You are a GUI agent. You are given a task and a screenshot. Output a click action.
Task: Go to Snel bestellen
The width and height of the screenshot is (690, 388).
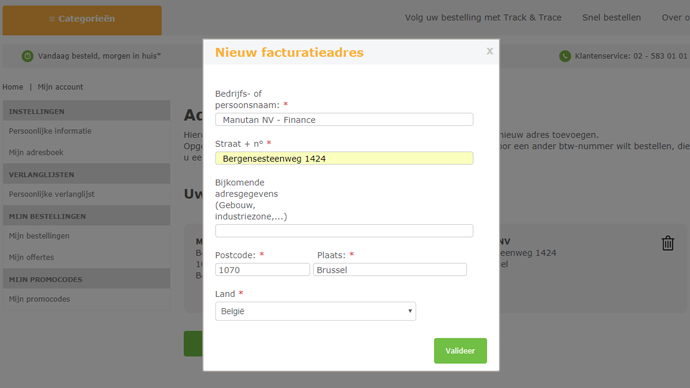click(611, 18)
